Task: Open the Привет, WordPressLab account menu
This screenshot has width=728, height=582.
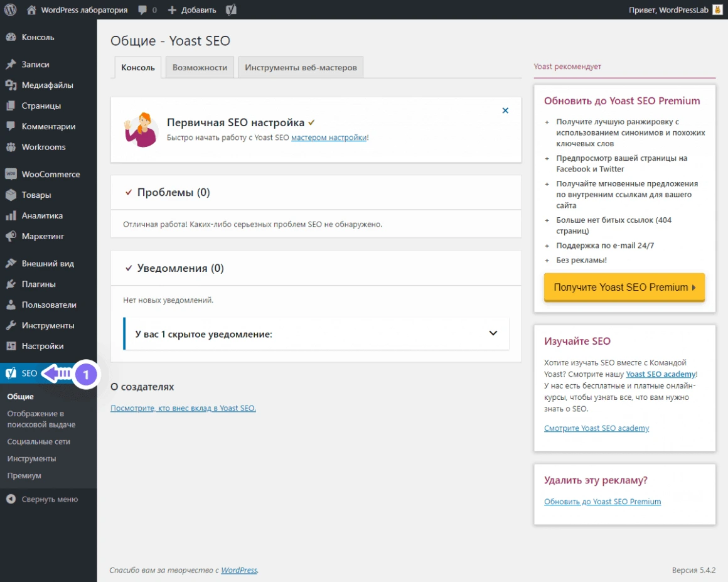Action: [x=668, y=10]
